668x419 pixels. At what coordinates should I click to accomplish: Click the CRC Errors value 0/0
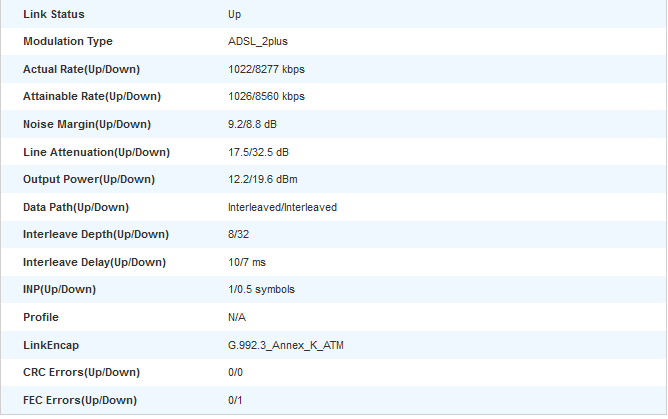click(x=235, y=372)
